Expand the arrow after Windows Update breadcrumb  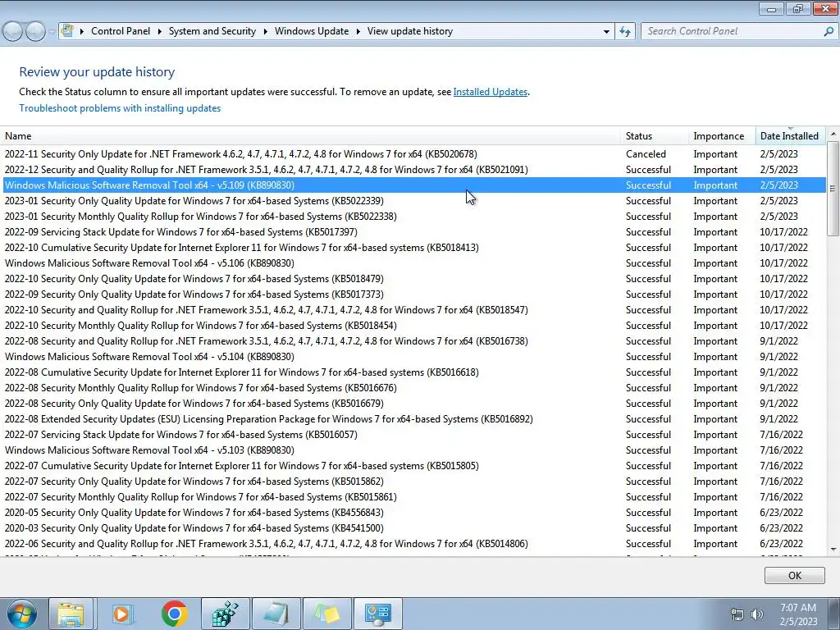(358, 32)
